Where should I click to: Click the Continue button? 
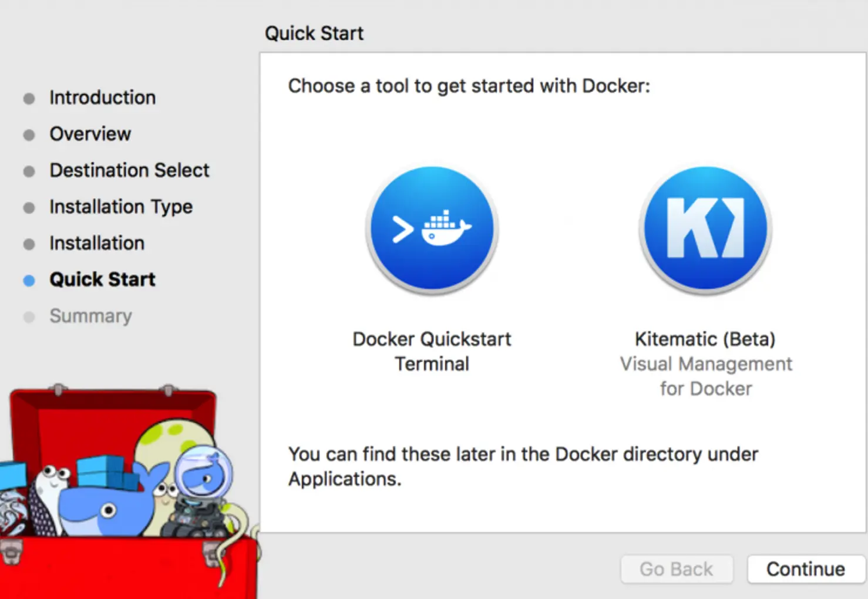pos(806,569)
